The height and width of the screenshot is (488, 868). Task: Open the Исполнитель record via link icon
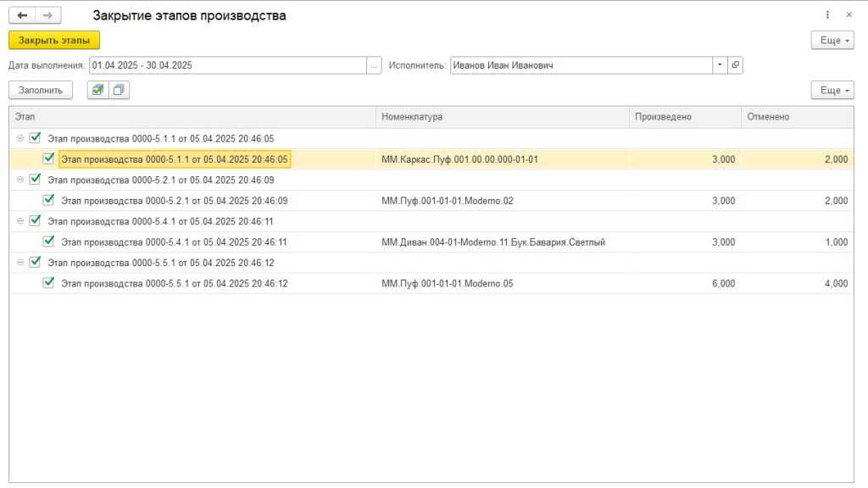pos(735,65)
